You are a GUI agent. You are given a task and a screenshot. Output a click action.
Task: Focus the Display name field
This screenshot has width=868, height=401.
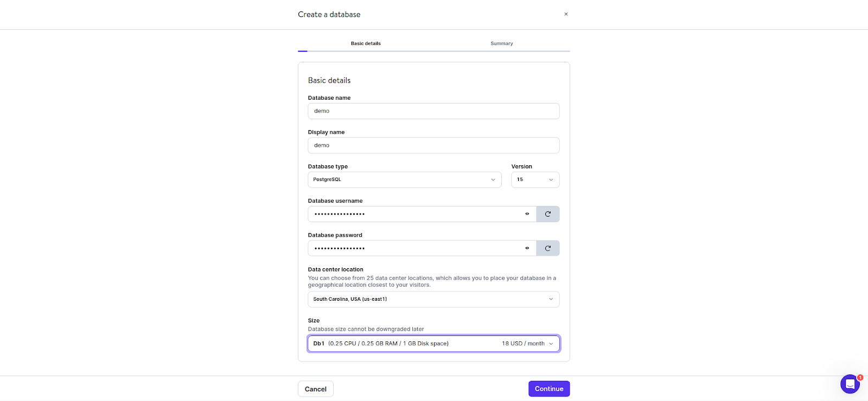[x=433, y=145]
